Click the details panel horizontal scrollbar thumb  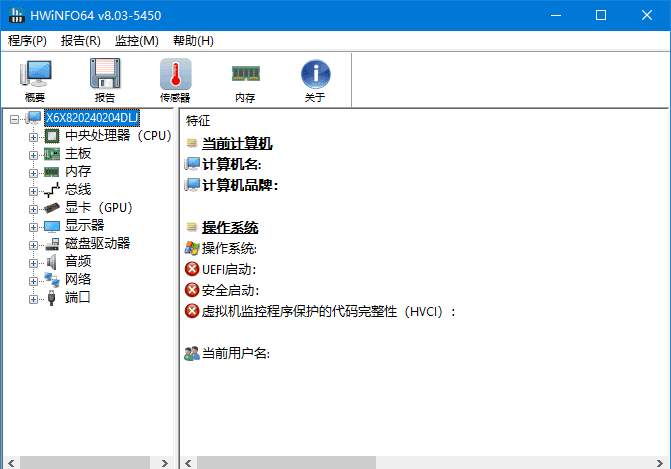[x=286, y=463]
